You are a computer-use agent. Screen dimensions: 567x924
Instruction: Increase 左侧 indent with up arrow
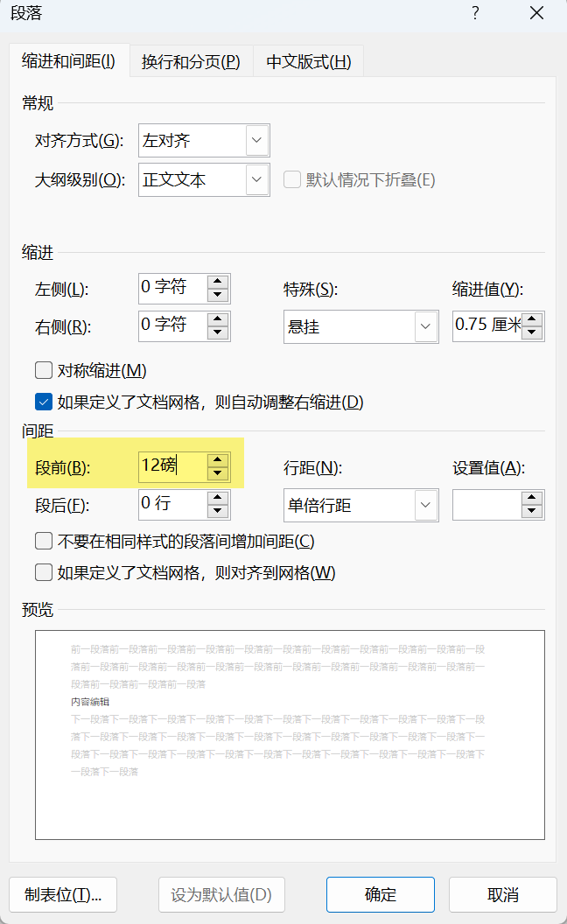pyautogui.click(x=218, y=282)
